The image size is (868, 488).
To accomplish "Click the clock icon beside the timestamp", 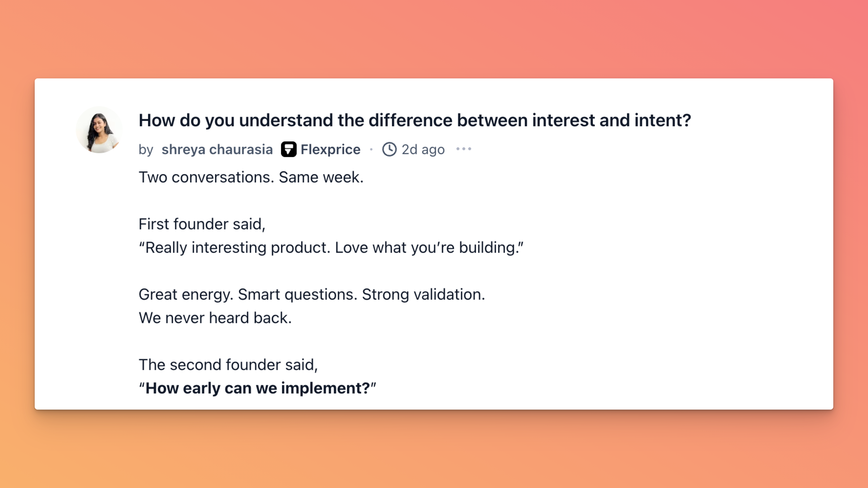I will 389,149.
